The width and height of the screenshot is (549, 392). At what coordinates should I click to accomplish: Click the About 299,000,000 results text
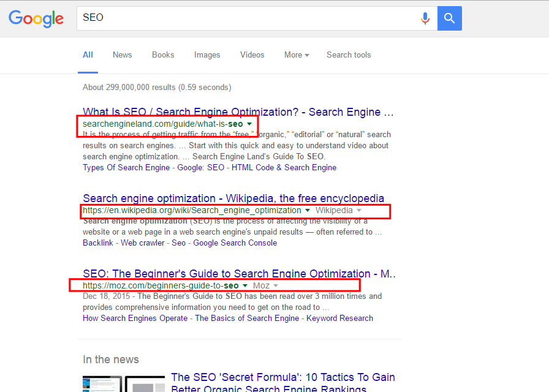click(157, 87)
